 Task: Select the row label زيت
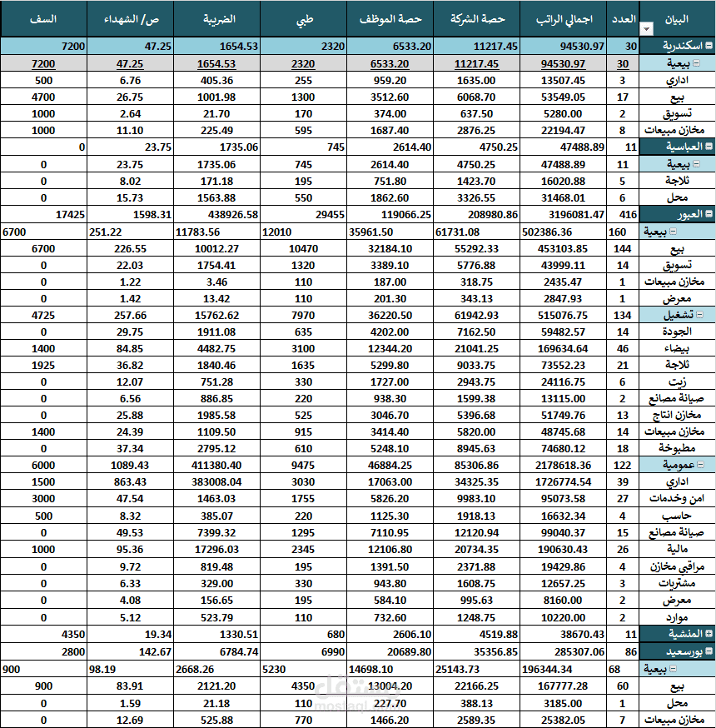click(677, 381)
